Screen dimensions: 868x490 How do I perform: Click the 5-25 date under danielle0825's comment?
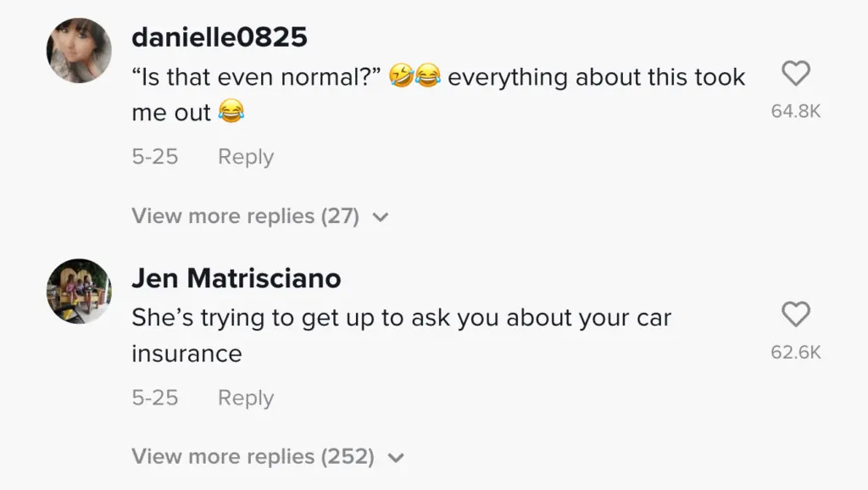click(155, 157)
